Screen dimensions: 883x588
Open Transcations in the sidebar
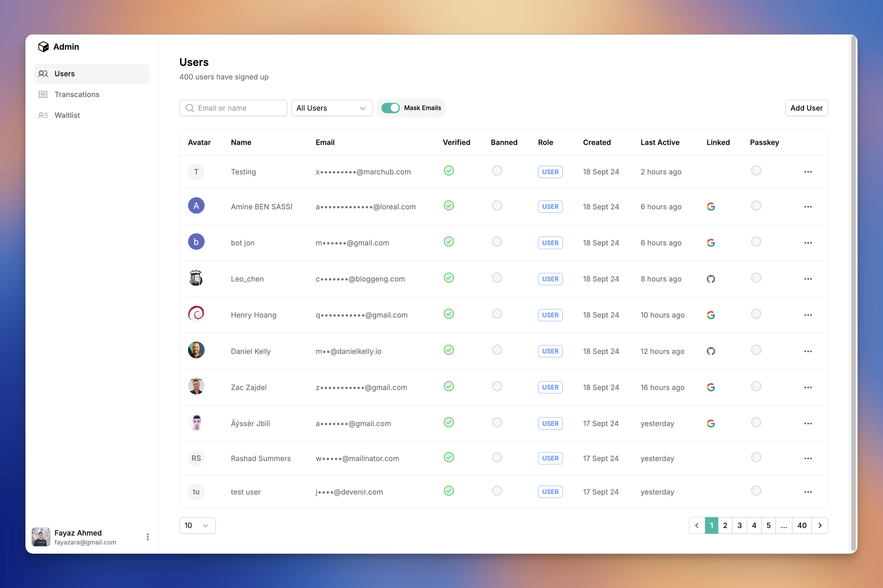pyautogui.click(x=77, y=94)
